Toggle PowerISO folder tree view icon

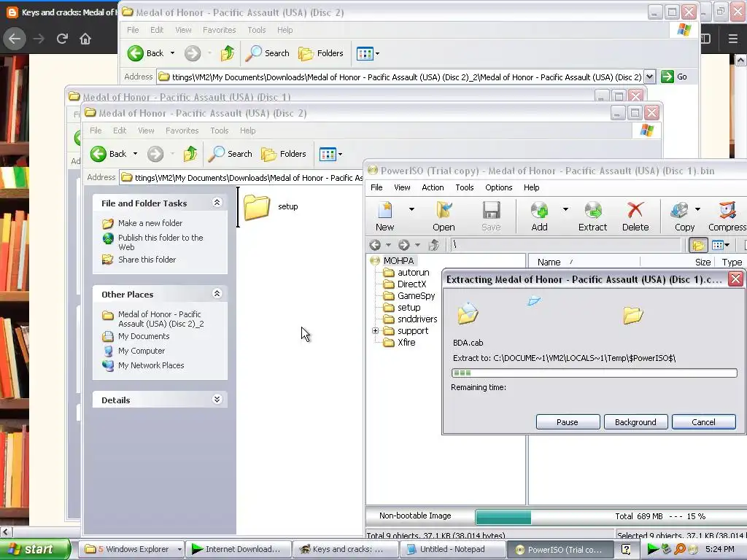click(x=698, y=245)
